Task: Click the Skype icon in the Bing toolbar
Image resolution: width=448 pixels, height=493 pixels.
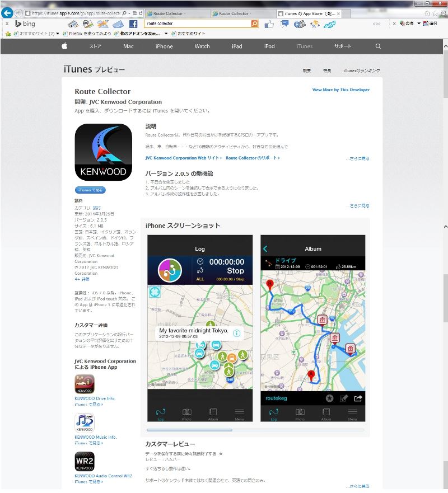Action: (330, 24)
